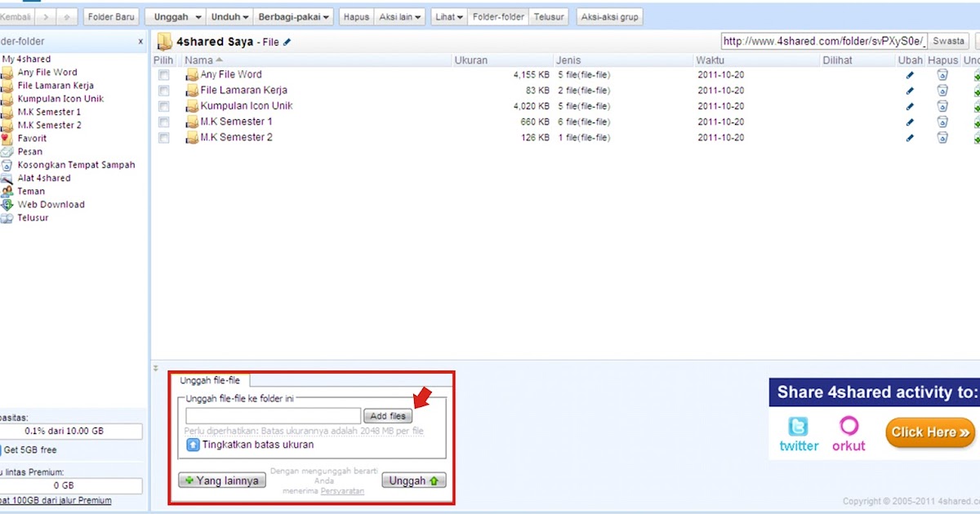Click delete bin for M.K Semester 1

tap(942, 122)
